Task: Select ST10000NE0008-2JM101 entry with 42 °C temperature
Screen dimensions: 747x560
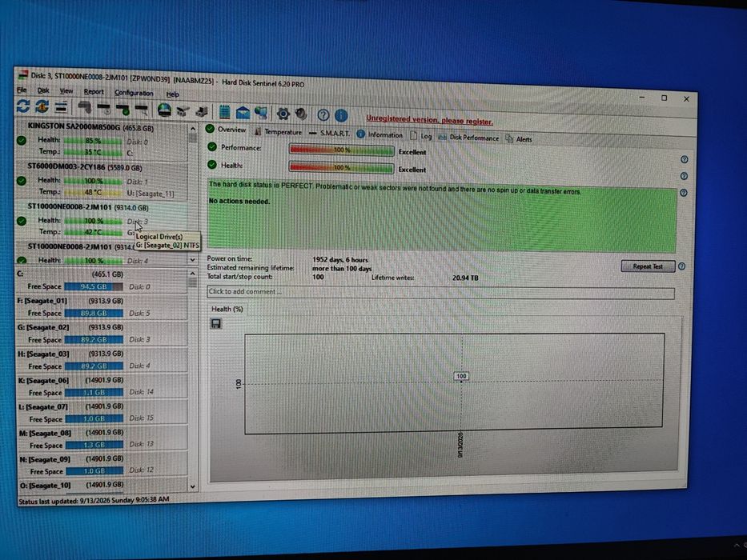Action: (102, 220)
